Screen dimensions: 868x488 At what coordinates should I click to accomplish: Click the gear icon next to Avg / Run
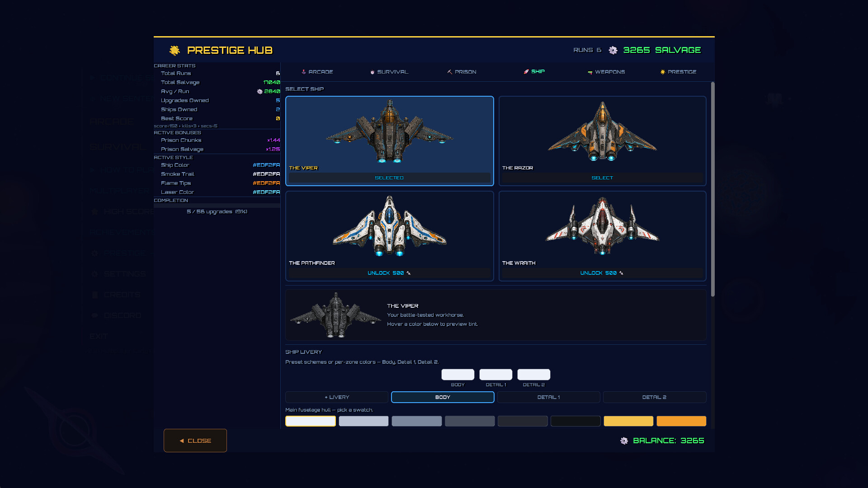260,91
